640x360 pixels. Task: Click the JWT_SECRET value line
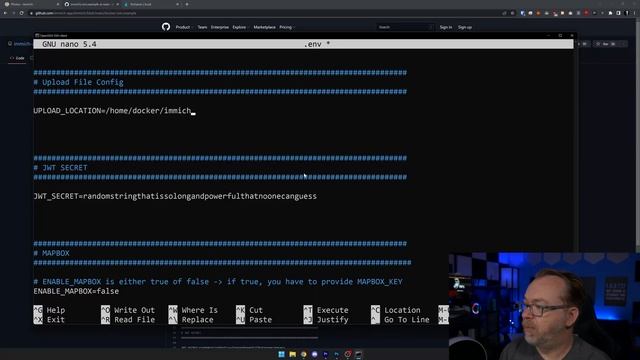(175, 196)
